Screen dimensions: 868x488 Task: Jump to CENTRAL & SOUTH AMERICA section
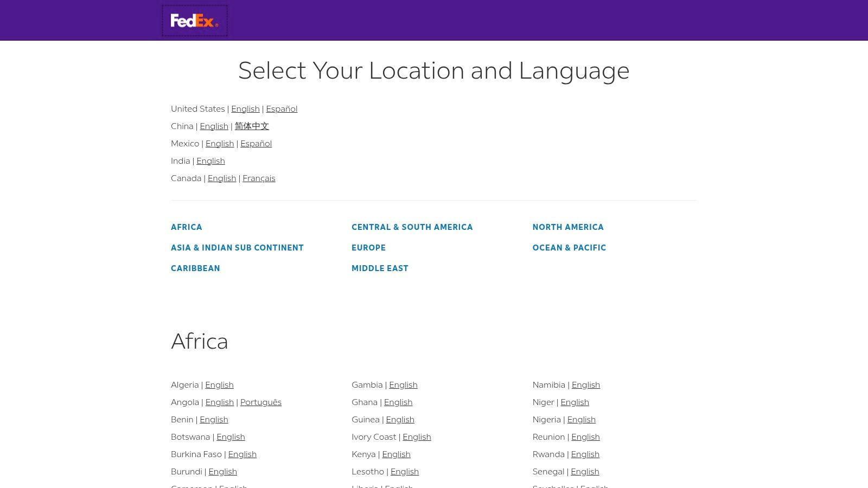point(412,227)
